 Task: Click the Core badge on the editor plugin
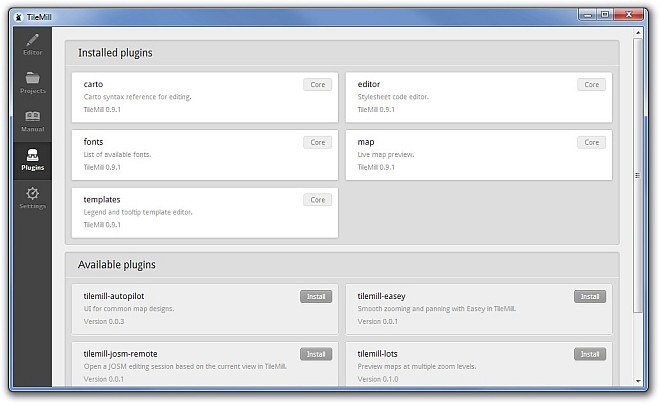591,85
